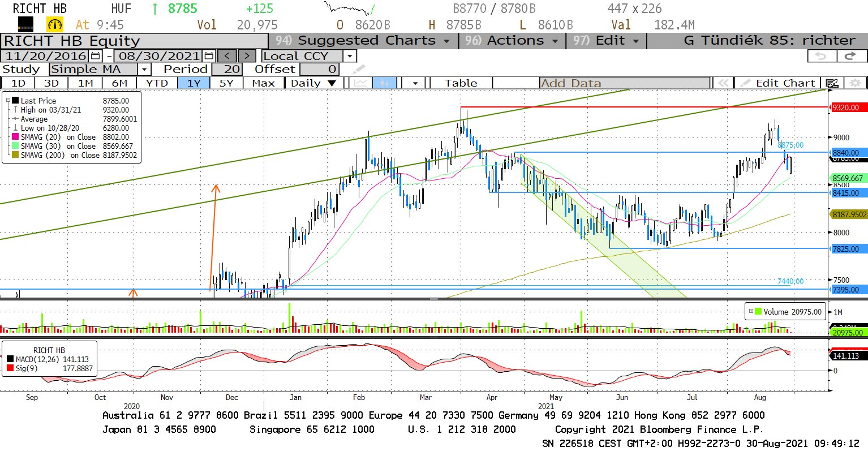Click the SMAVG (30) light green legend swatch
The width and height of the screenshot is (868, 460).
pyautogui.click(x=15, y=146)
